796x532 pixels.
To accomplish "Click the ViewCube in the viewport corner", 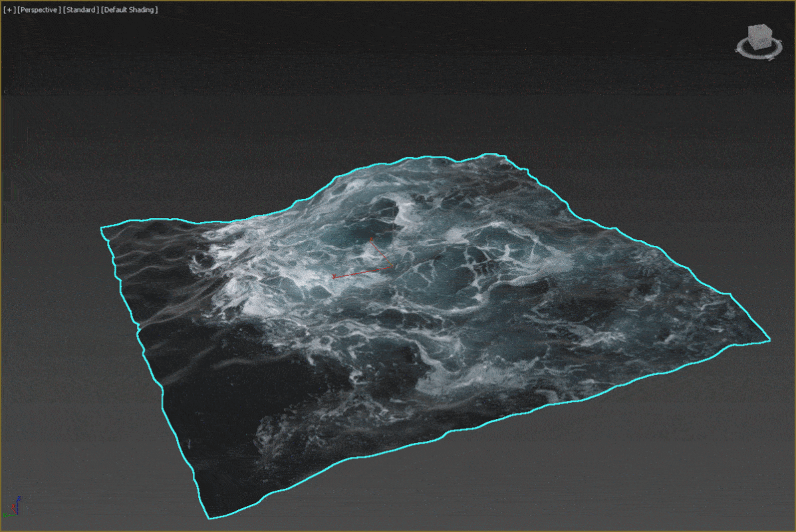I will point(760,37).
